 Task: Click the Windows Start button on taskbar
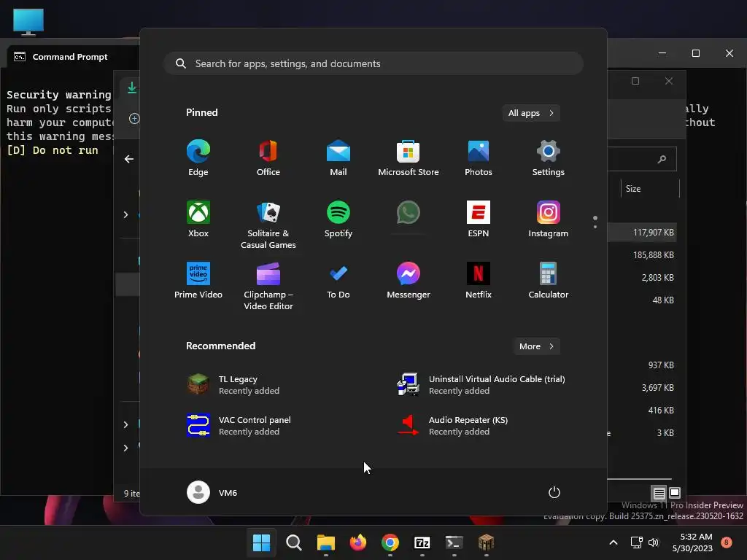point(261,542)
